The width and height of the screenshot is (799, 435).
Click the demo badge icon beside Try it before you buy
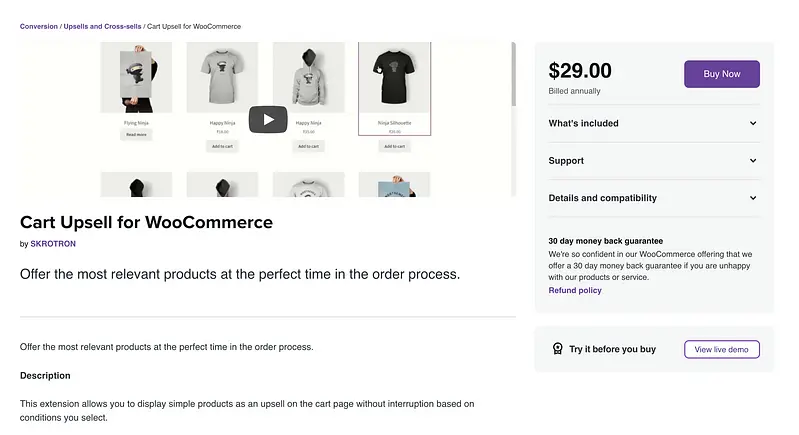click(557, 349)
